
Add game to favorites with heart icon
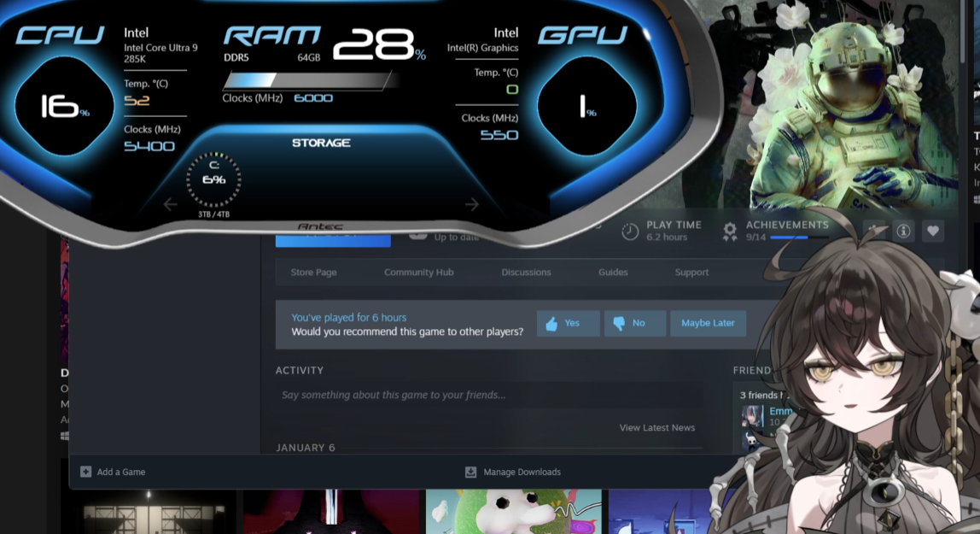[x=932, y=232]
